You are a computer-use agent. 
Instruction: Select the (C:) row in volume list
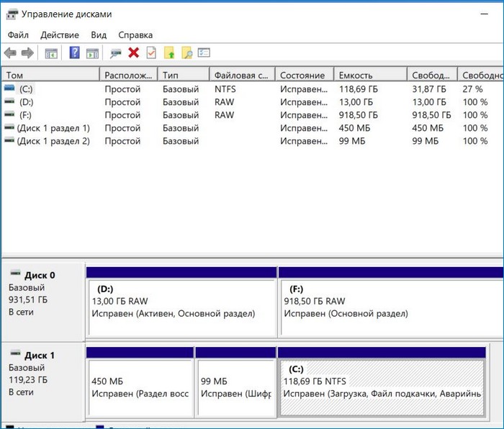pos(27,89)
